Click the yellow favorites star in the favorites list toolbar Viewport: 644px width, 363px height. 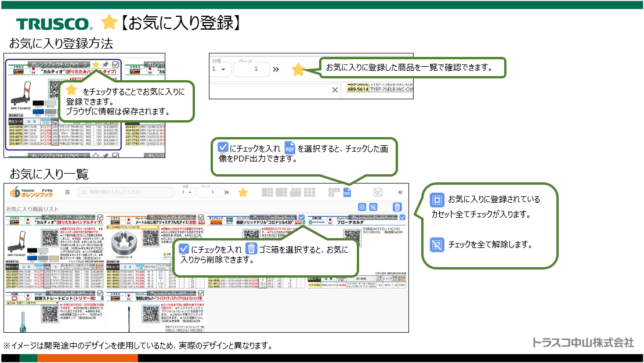[x=243, y=192]
